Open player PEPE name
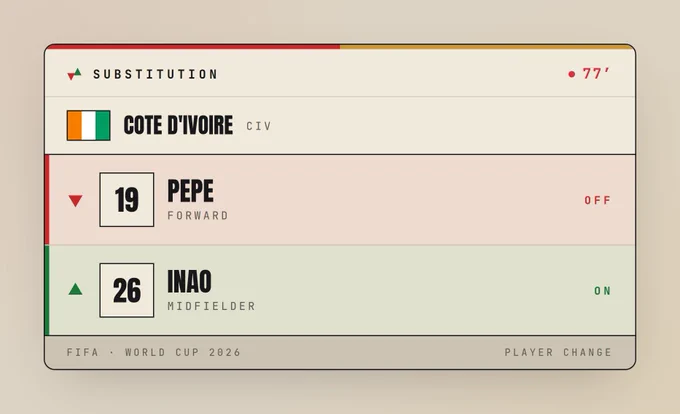 pyautogui.click(x=190, y=191)
